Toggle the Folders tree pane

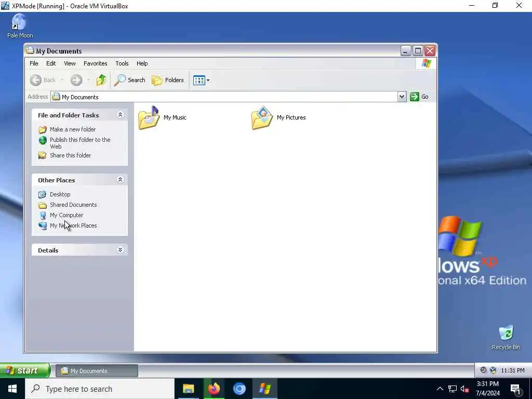(x=168, y=80)
